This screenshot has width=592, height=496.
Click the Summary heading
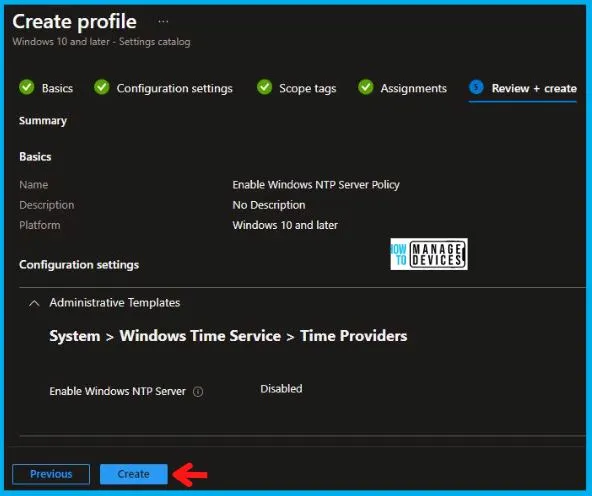[43, 121]
